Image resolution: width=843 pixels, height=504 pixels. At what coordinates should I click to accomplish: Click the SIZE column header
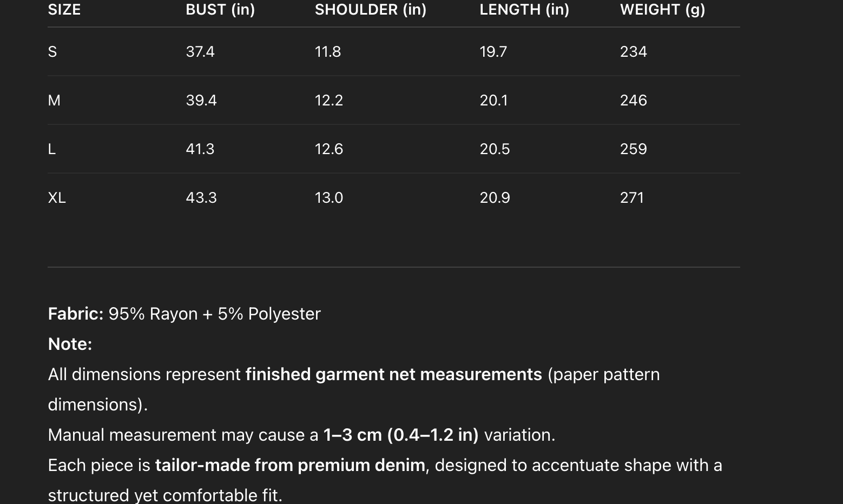pyautogui.click(x=64, y=10)
